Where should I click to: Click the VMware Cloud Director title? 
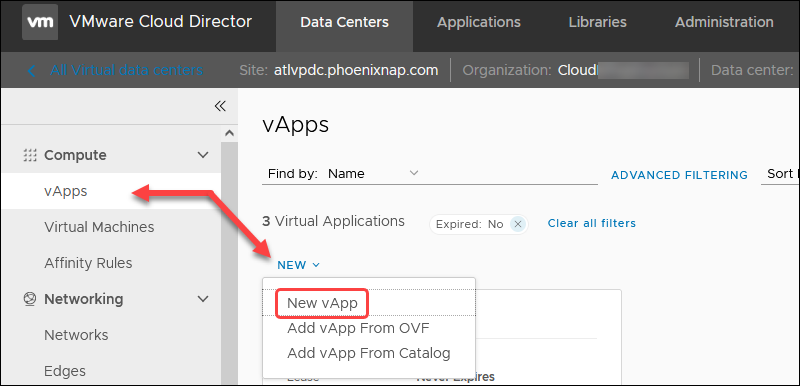pyautogui.click(x=160, y=21)
